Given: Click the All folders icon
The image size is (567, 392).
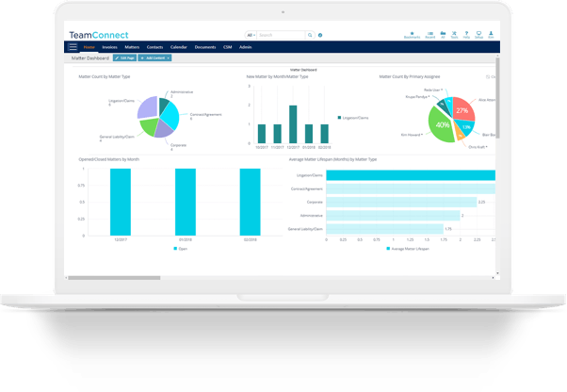Looking at the screenshot, I should pyautogui.click(x=443, y=35).
